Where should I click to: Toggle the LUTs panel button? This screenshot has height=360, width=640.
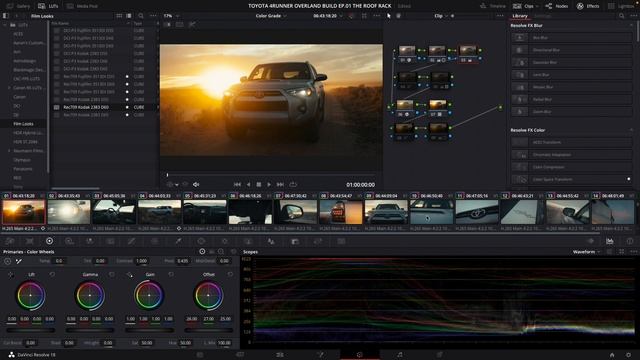click(48, 6)
